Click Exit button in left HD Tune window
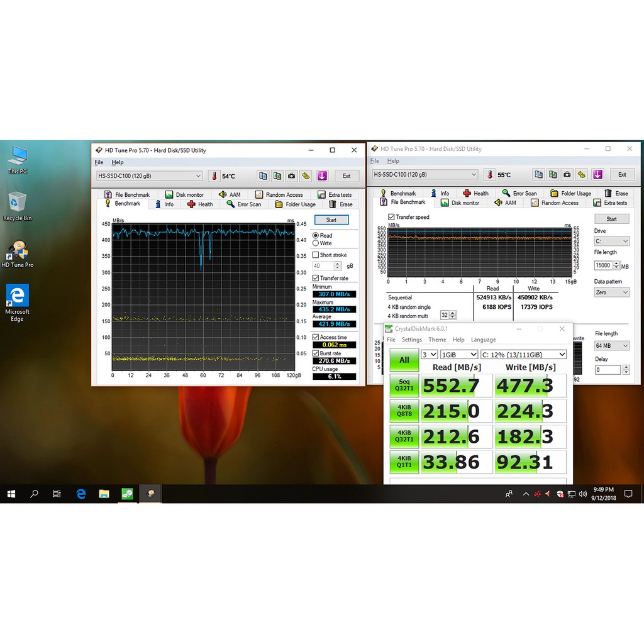644x644 pixels. 347,176
